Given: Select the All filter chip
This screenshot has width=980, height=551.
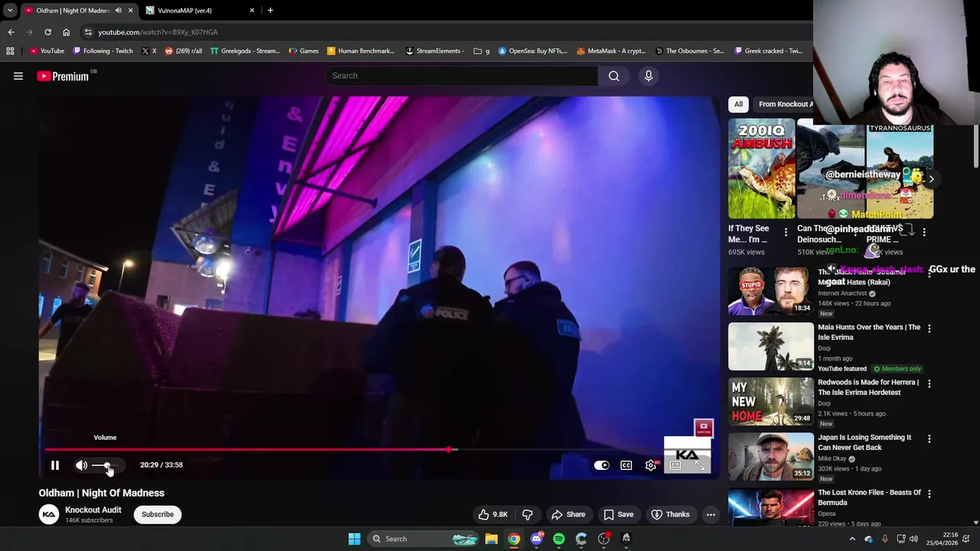Looking at the screenshot, I should click(x=738, y=104).
